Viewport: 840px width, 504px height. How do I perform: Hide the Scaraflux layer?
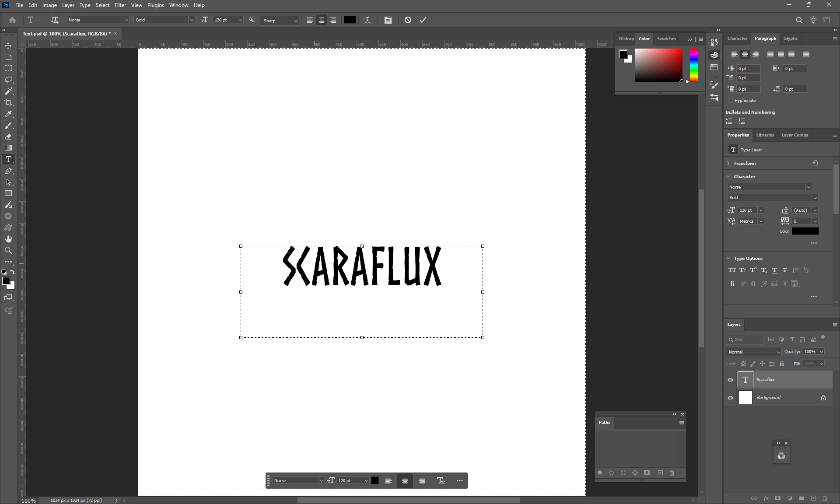coord(730,380)
